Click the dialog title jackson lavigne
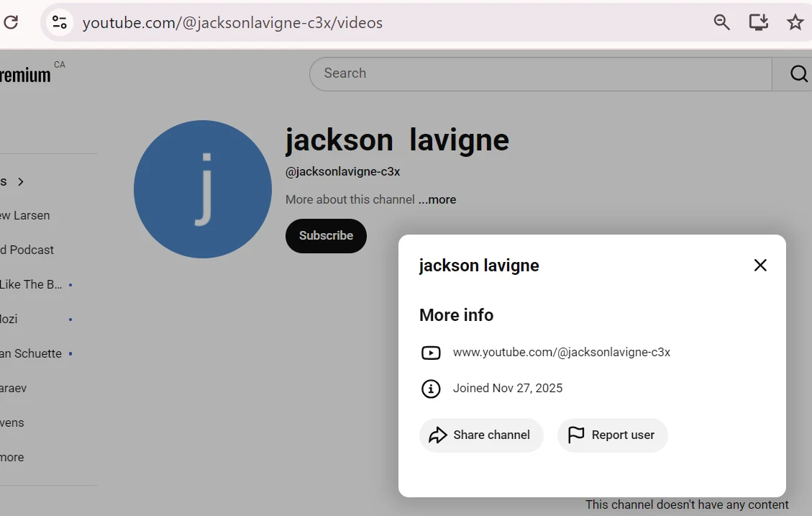 click(479, 266)
